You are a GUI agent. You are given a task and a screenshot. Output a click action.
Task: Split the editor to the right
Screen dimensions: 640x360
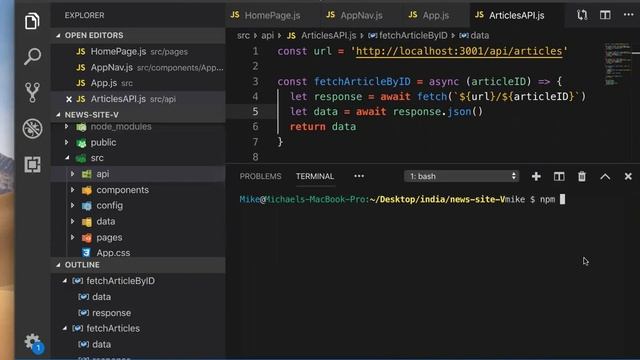605,15
